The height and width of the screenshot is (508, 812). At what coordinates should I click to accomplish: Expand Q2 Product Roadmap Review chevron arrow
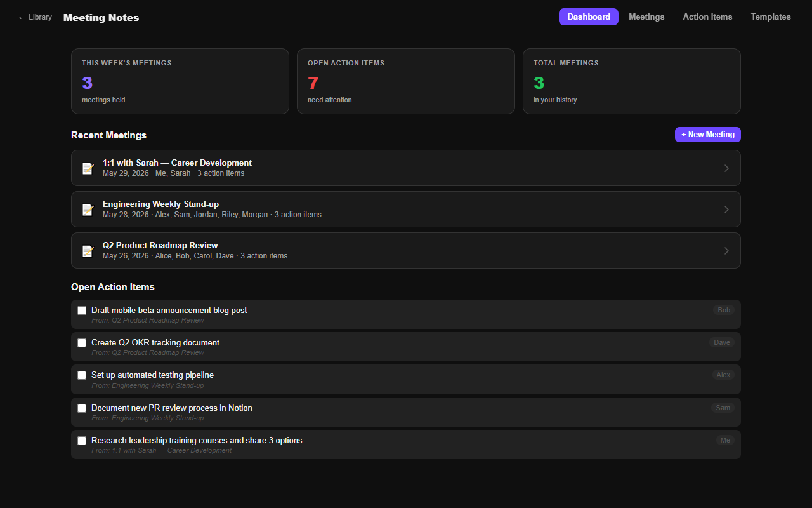[726, 251]
